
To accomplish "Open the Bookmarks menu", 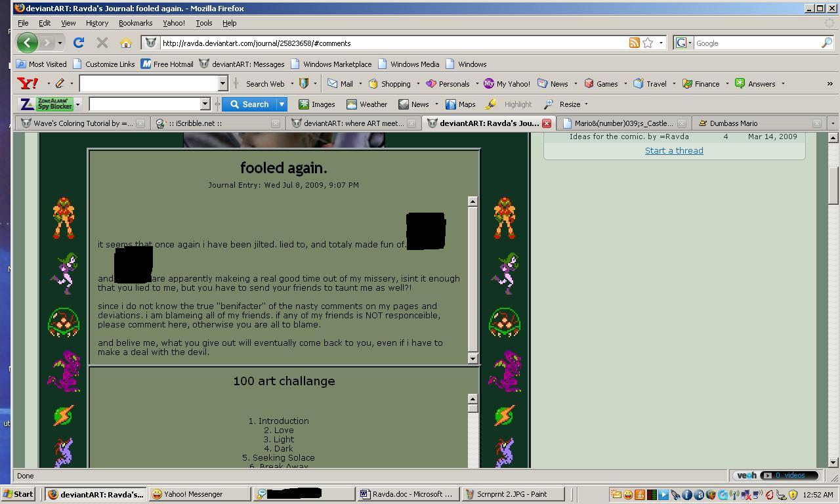I will 135,23.
